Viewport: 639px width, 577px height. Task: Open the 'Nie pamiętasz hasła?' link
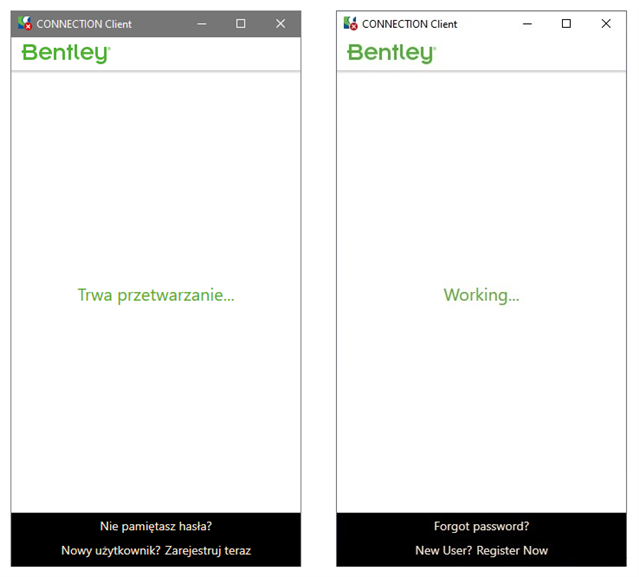pos(156,526)
